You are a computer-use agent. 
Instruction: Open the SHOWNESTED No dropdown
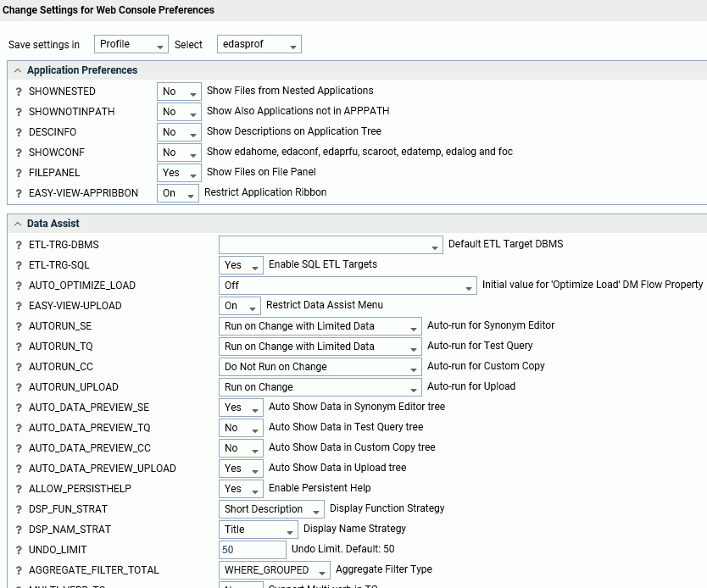tap(179, 92)
